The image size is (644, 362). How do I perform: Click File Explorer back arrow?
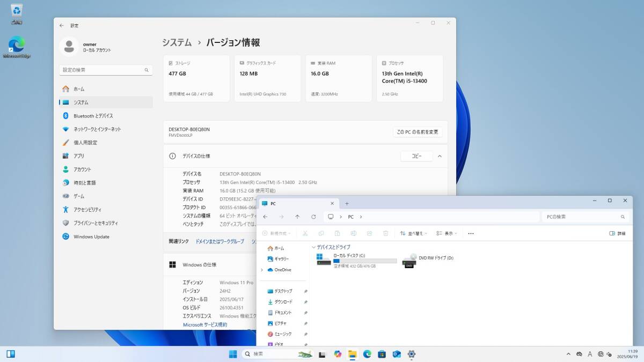265,217
